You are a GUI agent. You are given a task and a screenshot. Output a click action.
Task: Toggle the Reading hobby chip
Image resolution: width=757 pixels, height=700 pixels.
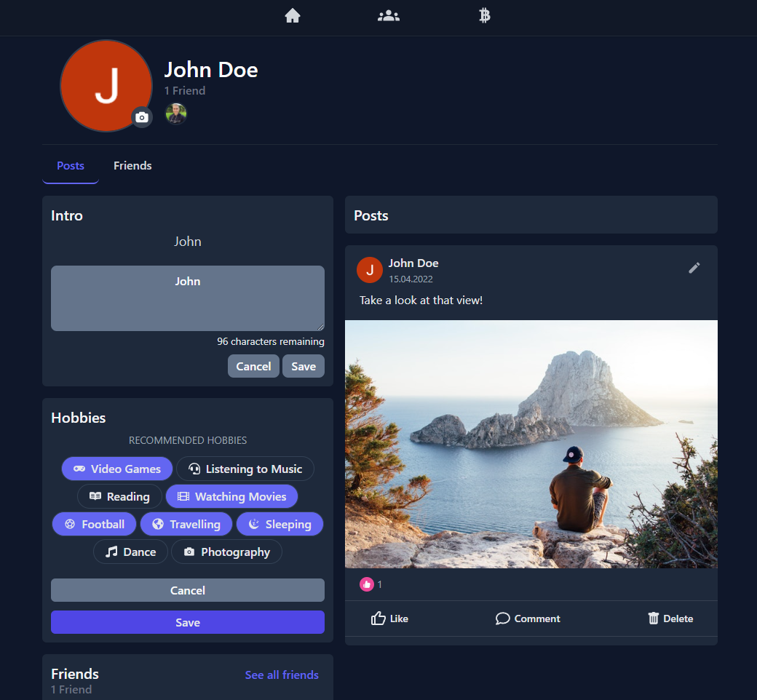pyautogui.click(x=119, y=496)
